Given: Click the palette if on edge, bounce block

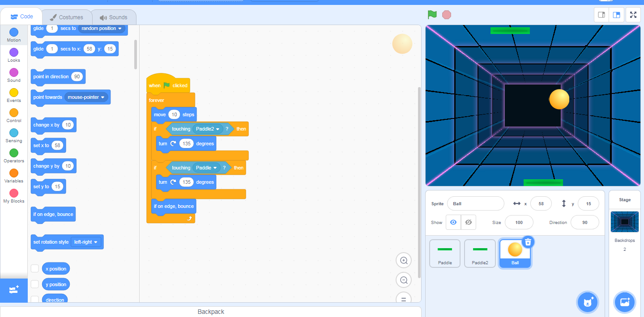Looking at the screenshot, I should [53, 215].
